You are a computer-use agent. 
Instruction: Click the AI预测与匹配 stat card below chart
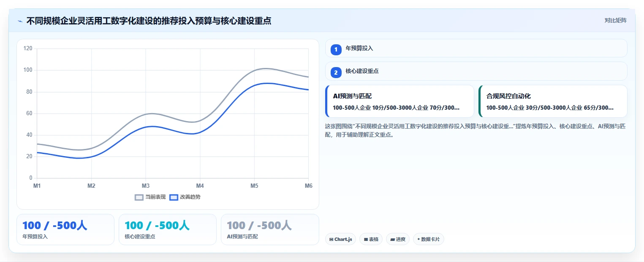(x=270, y=230)
